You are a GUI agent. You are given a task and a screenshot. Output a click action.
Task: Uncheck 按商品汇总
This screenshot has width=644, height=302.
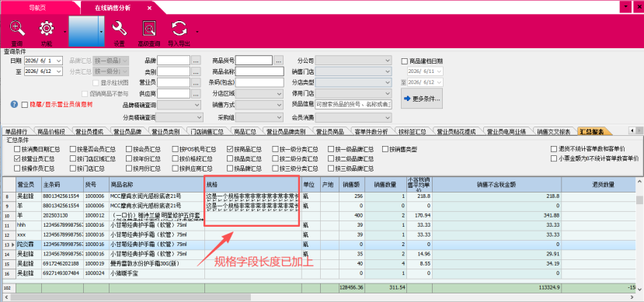(230, 149)
